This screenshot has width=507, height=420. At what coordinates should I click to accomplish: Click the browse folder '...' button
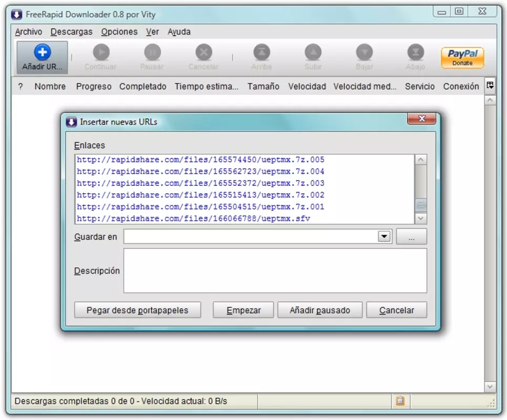coord(411,237)
